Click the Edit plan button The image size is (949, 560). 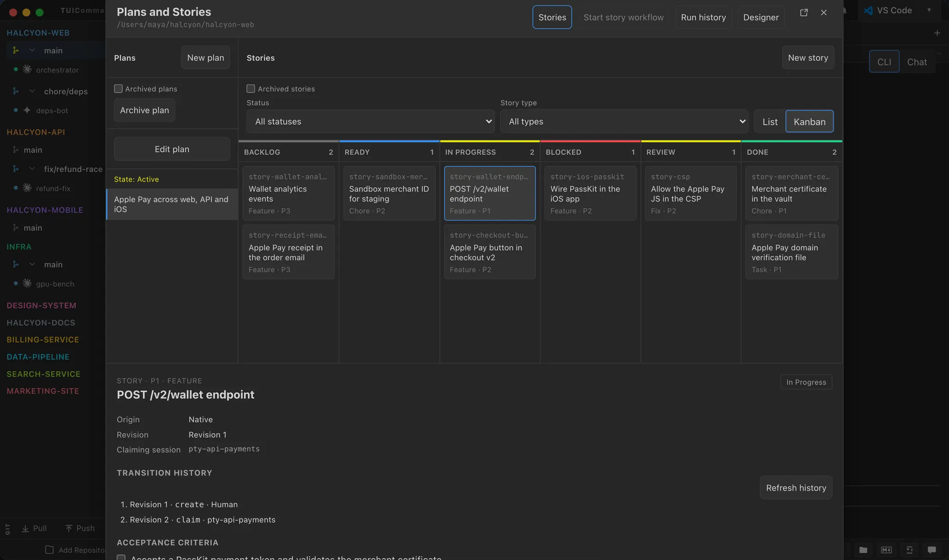(172, 149)
